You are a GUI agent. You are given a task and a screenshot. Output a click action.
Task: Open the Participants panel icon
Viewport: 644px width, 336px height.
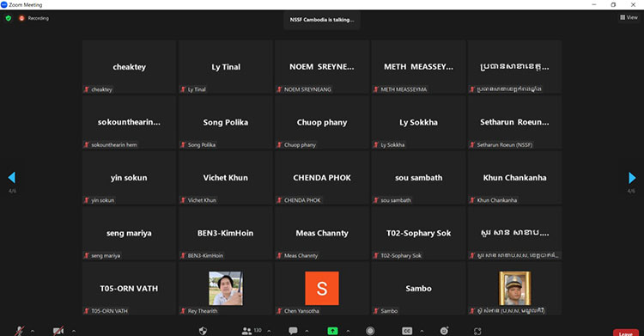click(246, 331)
